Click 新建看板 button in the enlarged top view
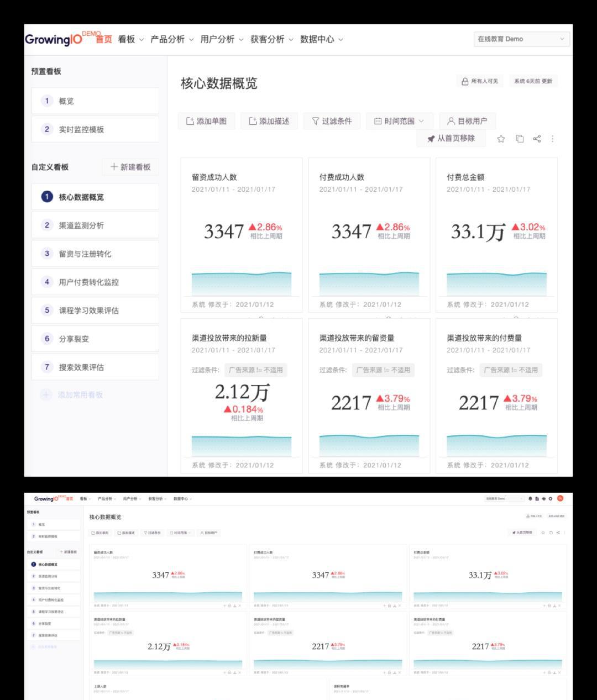 (130, 167)
